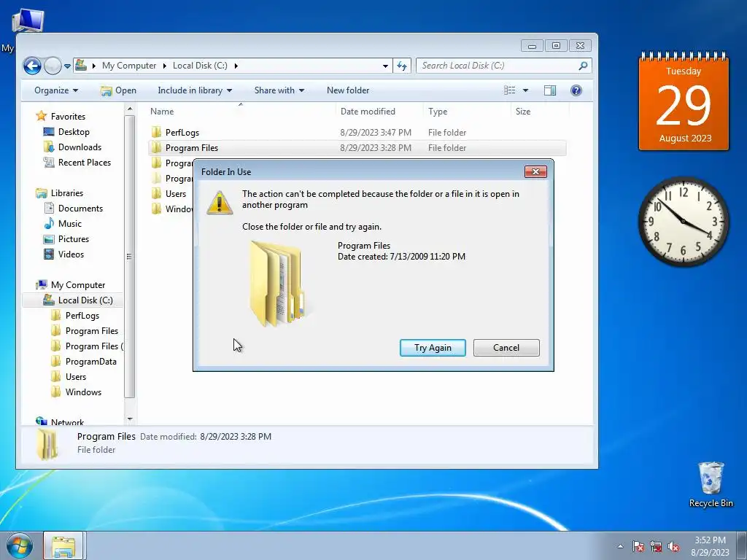Select Network in the navigation pane
The image size is (747, 560).
click(67, 422)
